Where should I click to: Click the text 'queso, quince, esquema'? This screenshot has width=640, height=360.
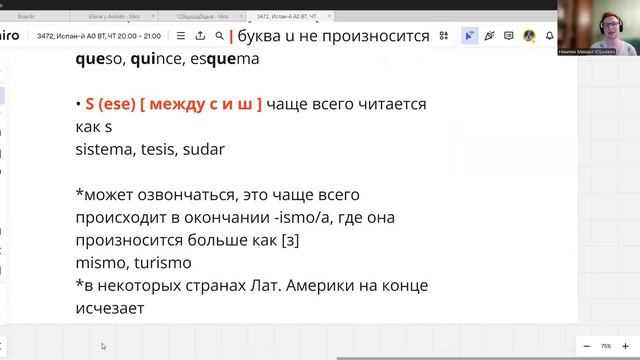(x=167, y=59)
